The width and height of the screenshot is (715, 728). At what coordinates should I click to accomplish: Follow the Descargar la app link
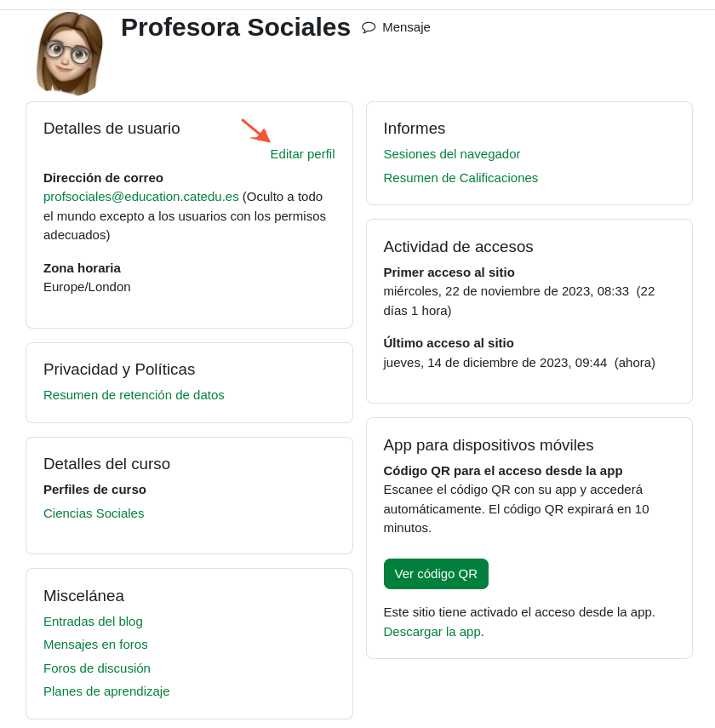pos(432,632)
